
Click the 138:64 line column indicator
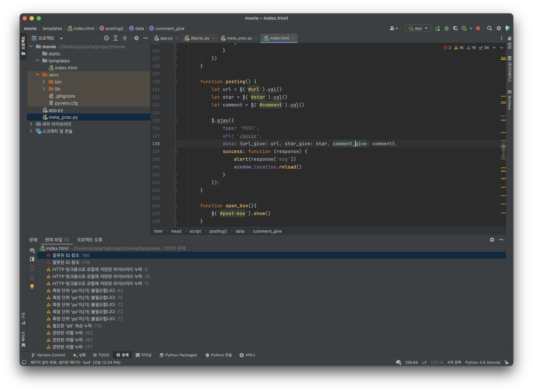[411, 362]
